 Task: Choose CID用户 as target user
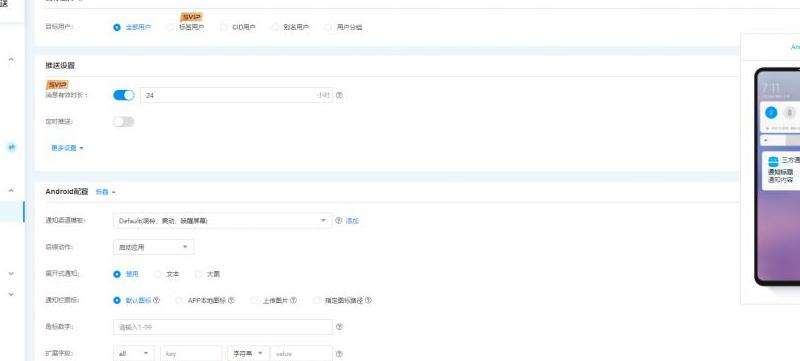click(x=224, y=28)
